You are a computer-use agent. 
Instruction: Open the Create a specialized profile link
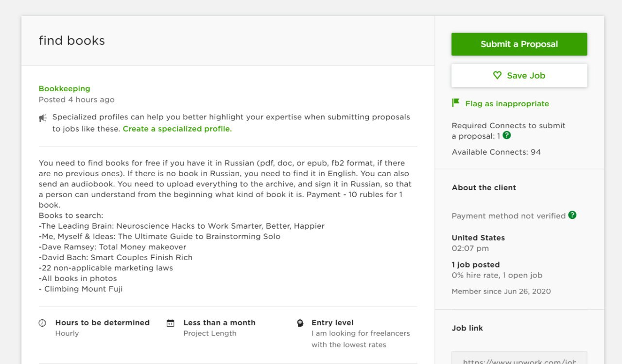pos(177,129)
